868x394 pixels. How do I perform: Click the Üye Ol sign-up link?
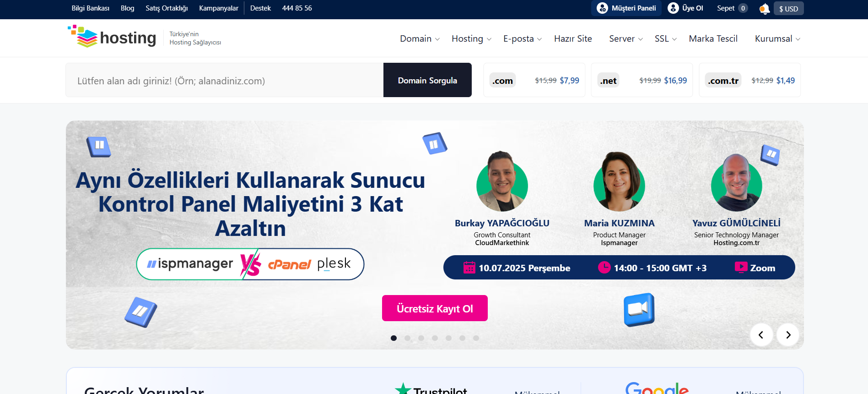click(685, 8)
